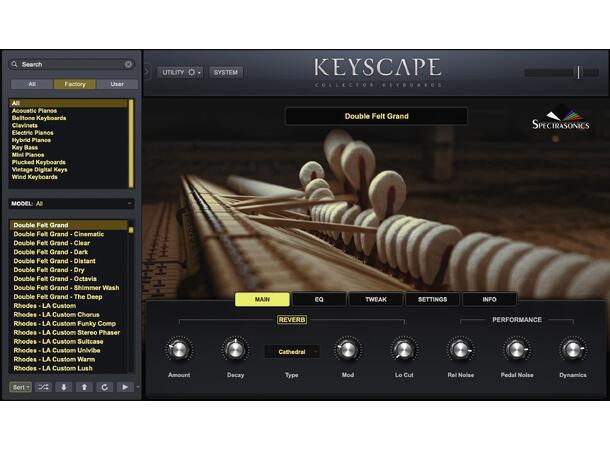Screen dimensions: 610x450
Task: Select Acoustic Pianos category
Action: 69,110
